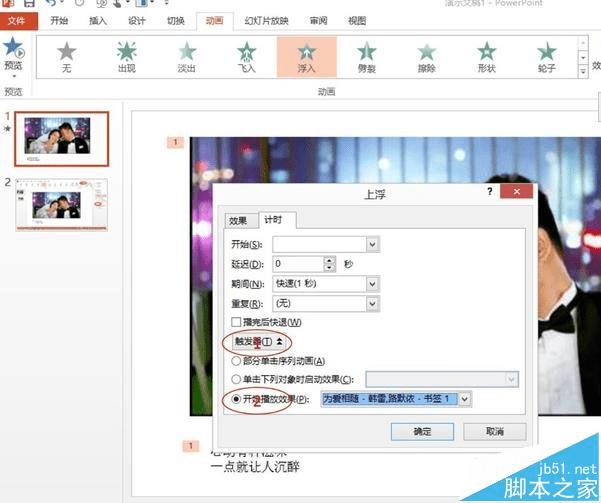Click the Cancel button
This screenshot has width=601, height=503.
(495, 432)
